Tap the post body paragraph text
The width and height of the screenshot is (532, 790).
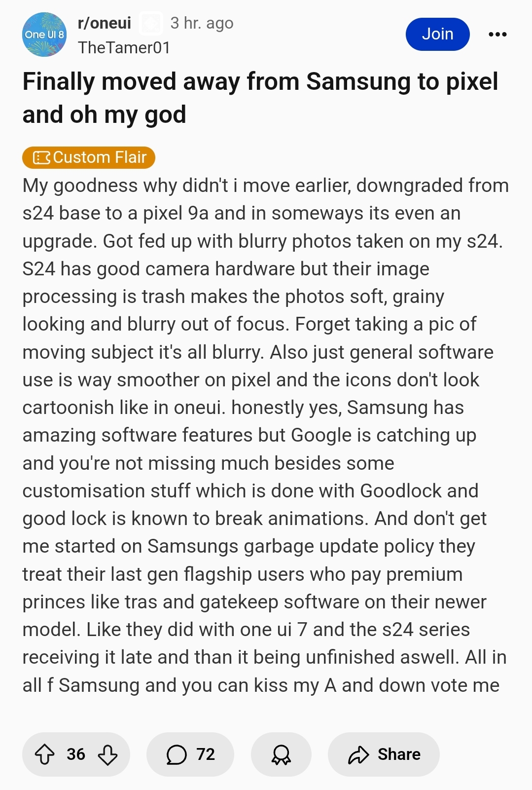(265, 435)
